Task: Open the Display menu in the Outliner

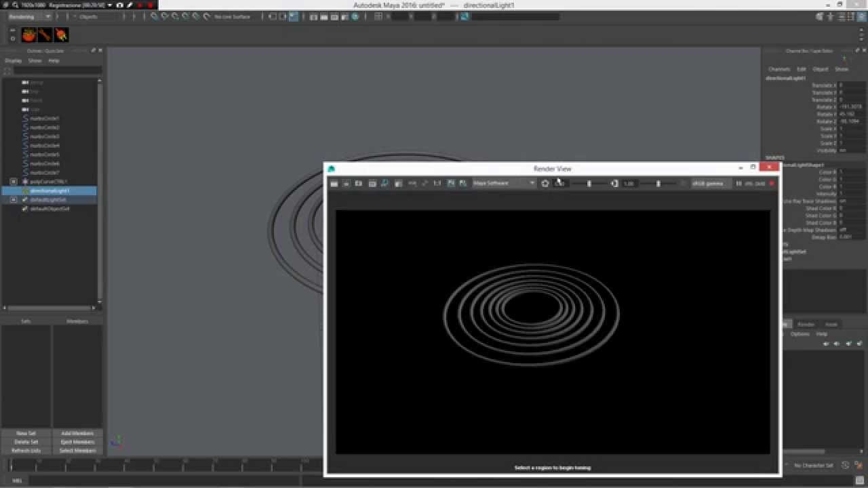Action: (x=14, y=60)
